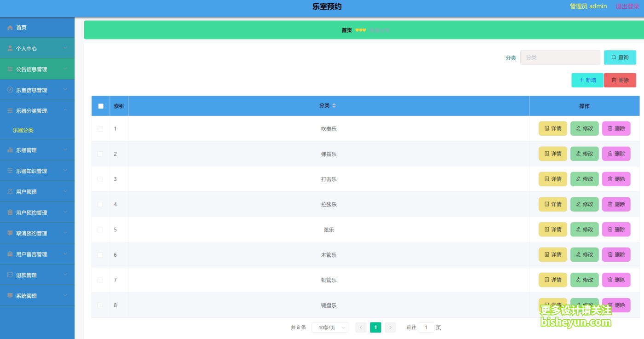Image resolution: width=644 pixels, height=339 pixels.
Task: Click the message icon beside 退款管理
Action: click(x=10, y=275)
